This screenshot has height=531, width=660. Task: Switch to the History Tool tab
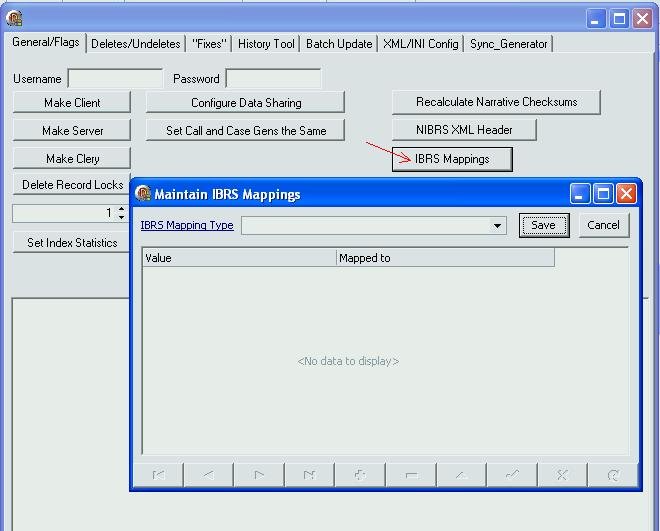coord(266,44)
